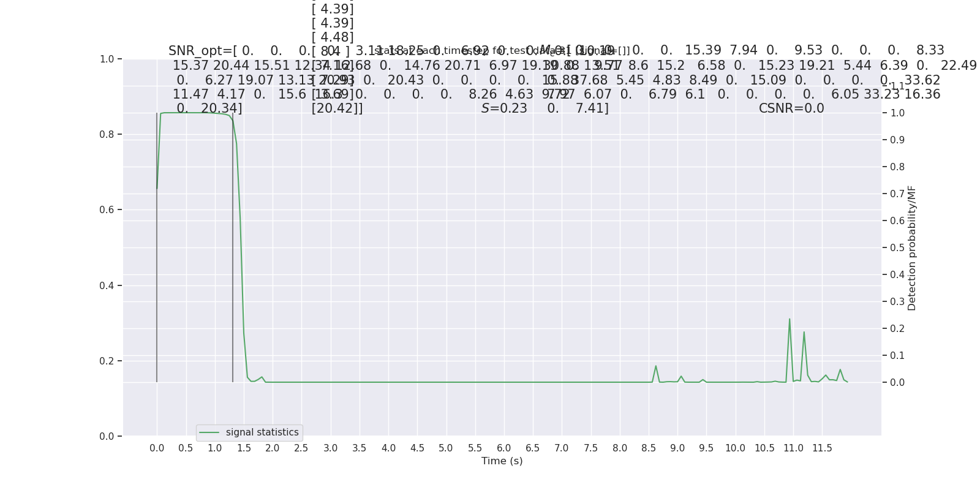Click the "Detection probability/MF" right axis label
Screen dimensions: 980x490
pyautogui.click(x=912, y=247)
